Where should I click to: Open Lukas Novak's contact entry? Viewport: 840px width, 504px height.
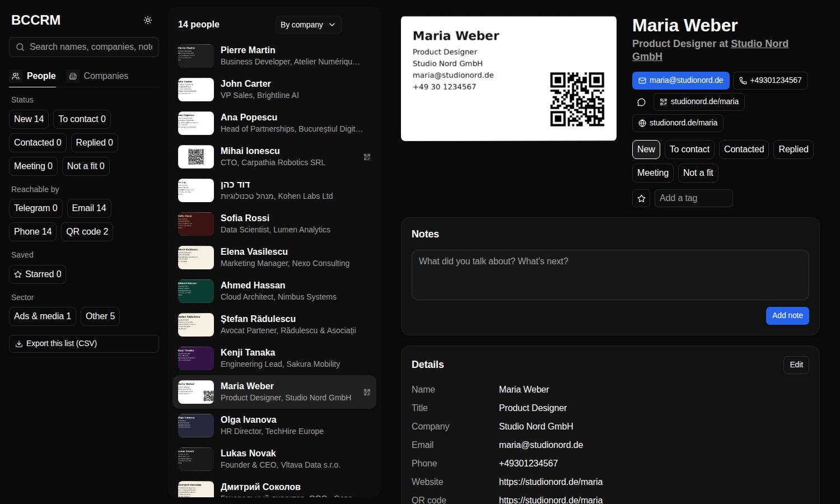point(274,459)
